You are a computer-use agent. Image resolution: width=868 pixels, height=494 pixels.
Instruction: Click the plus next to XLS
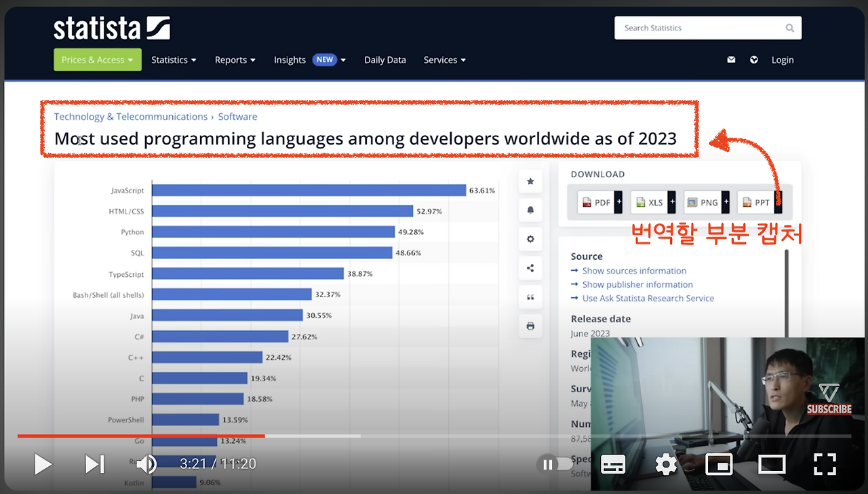click(672, 202)
